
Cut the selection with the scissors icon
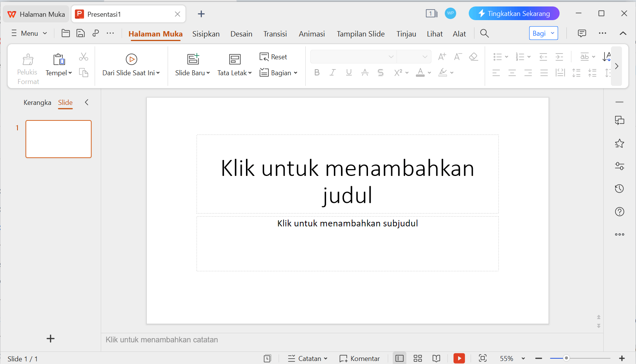tap(84, 56)
